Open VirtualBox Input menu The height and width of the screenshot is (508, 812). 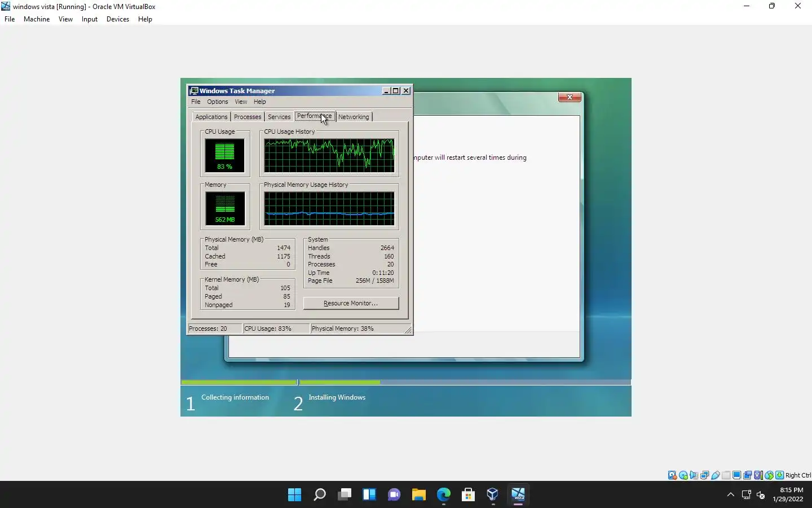pyautogui.click(x=90, y=19)
